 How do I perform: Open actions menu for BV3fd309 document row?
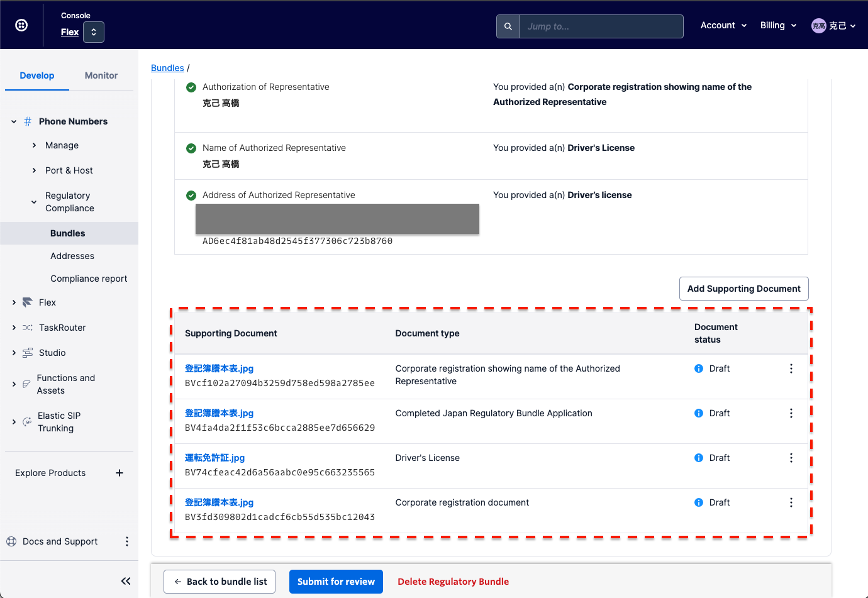click(x=791, y=502)
